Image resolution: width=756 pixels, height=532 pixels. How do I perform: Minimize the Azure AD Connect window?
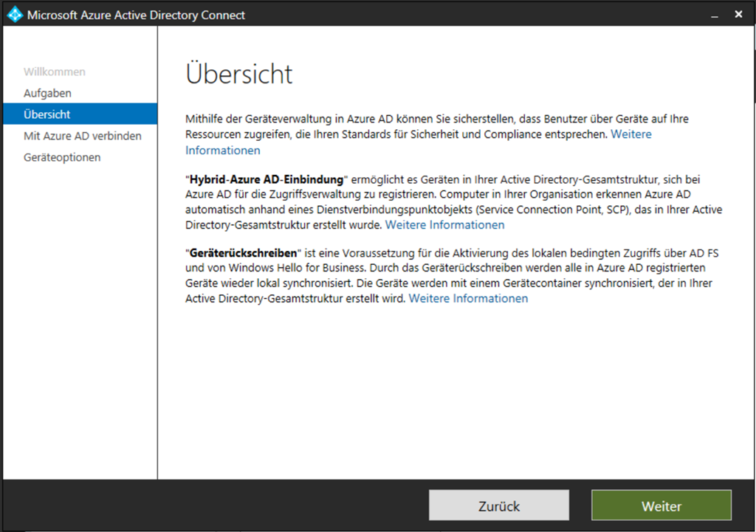(x=714, y=15)
